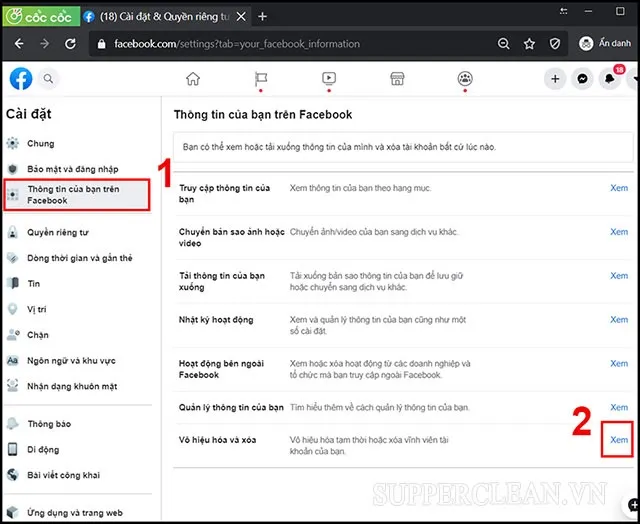Open the Pages flag tab

260,79
